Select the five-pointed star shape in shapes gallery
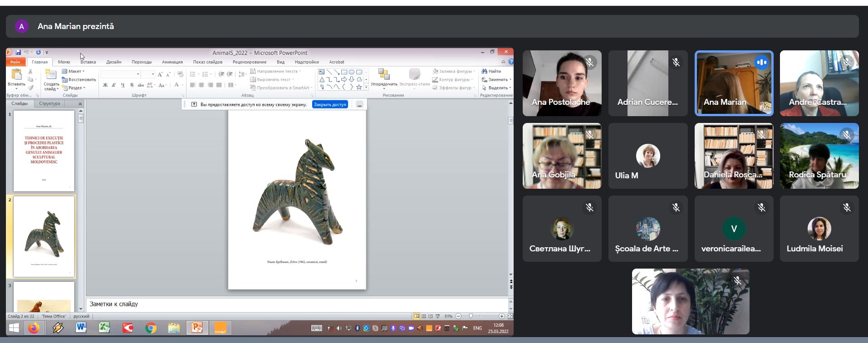The image size is (868, 343). pos(359,87)
